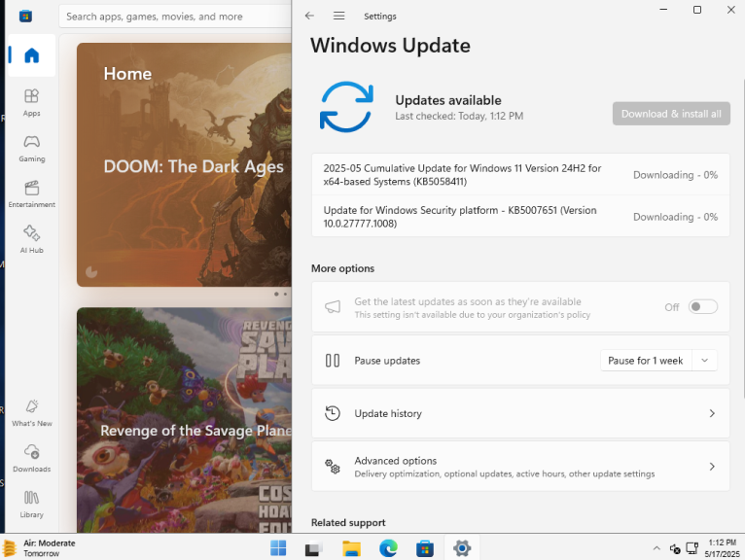Click Downloading - 0% status for KB5007651
The width and height of the screenshot is (745, 560).
pos(675,217)
